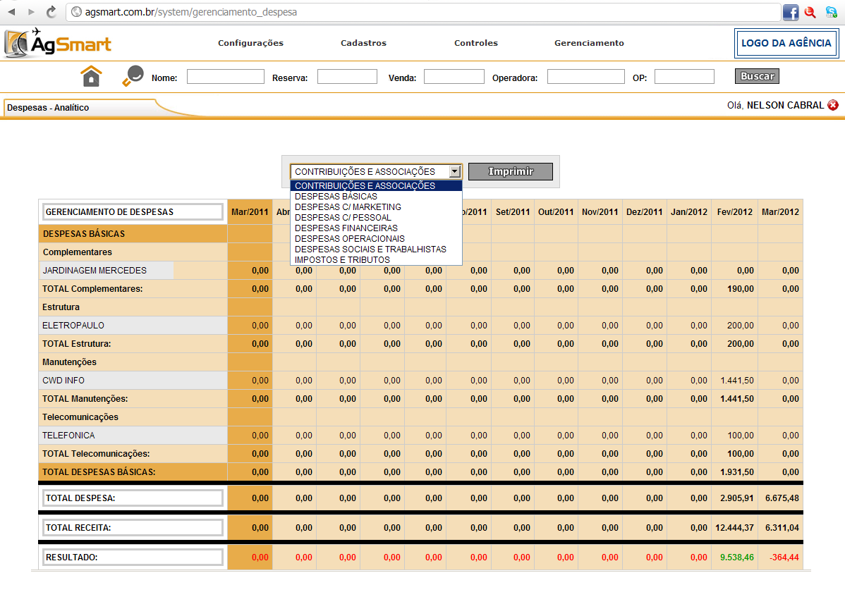This screenshot has height=616, width=845.
Task: Go back in the browser
Action: 11,12
